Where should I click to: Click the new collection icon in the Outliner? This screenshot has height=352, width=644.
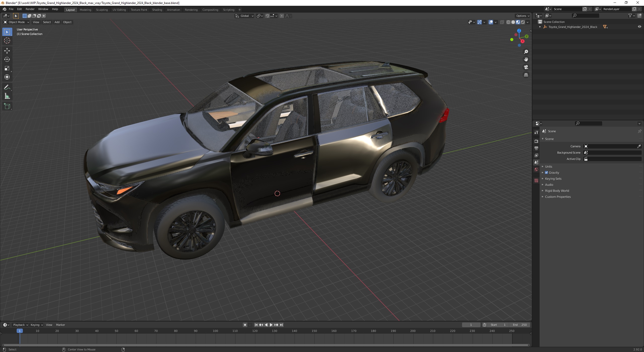[x=640, y=16]
